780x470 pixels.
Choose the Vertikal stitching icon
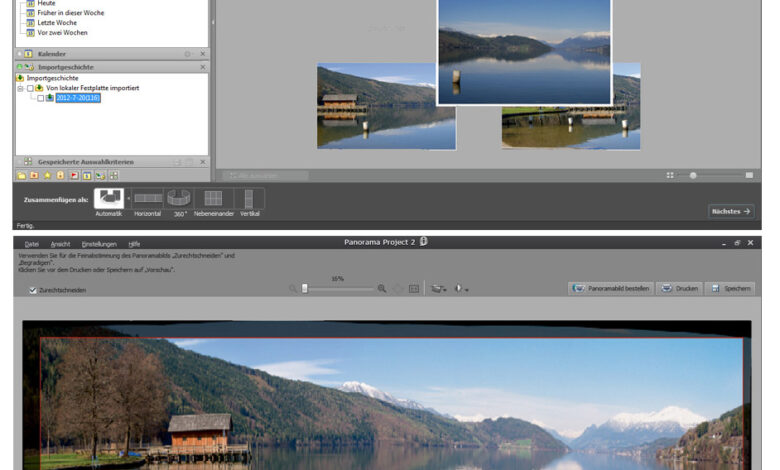(249, 198)
